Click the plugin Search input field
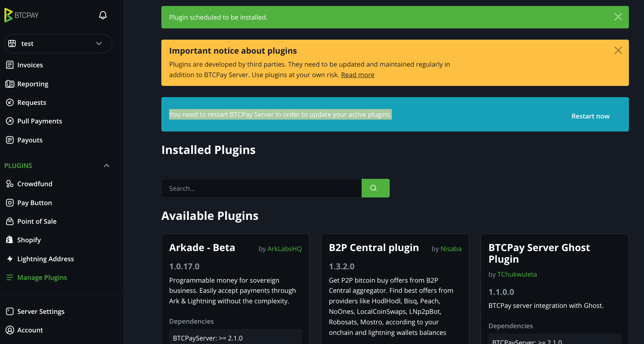 [261, 188]
